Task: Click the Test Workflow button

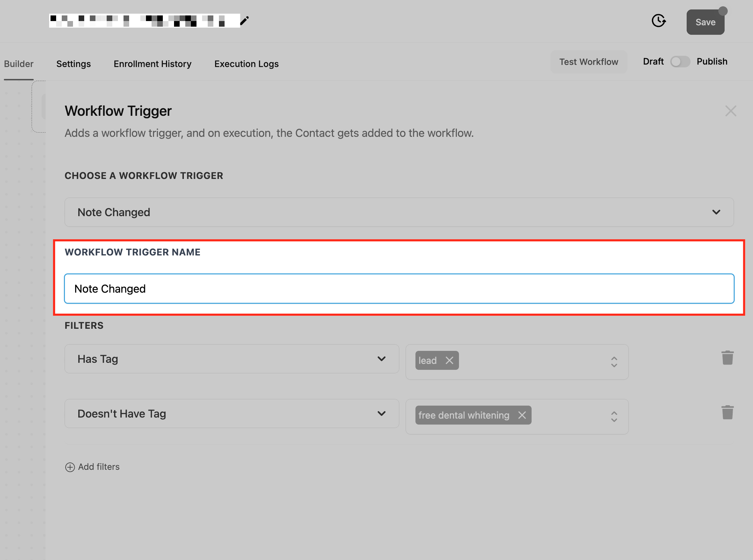Action: tap(588, 62)
